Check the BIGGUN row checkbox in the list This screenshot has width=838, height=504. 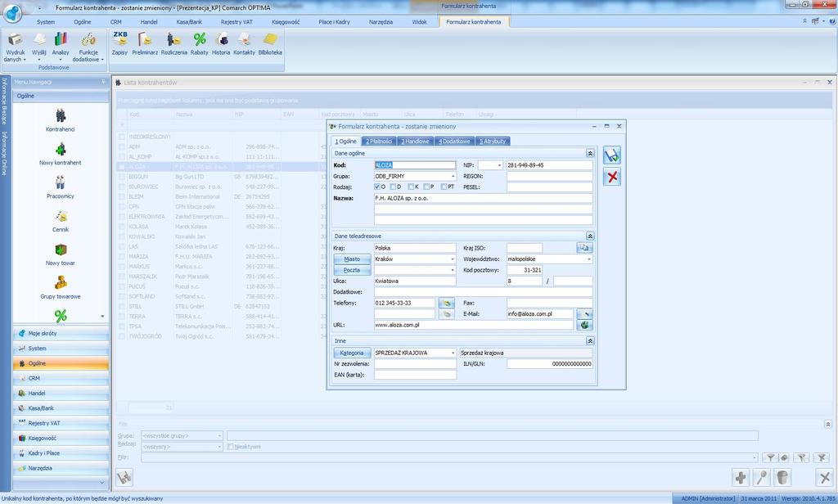(122, 177)
